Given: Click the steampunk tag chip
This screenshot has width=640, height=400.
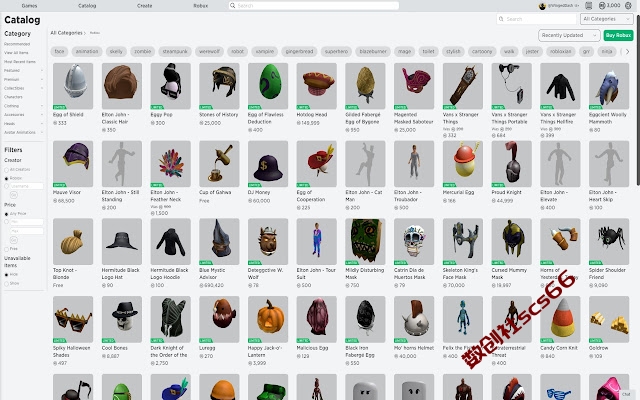Looking at the screenshot, I should tap(175, 51).
